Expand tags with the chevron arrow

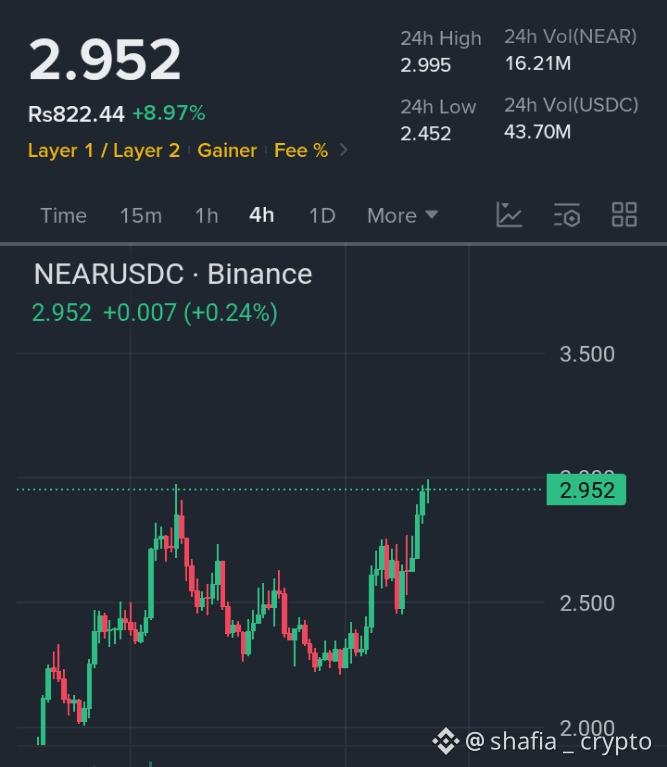(x=343, y=150)
